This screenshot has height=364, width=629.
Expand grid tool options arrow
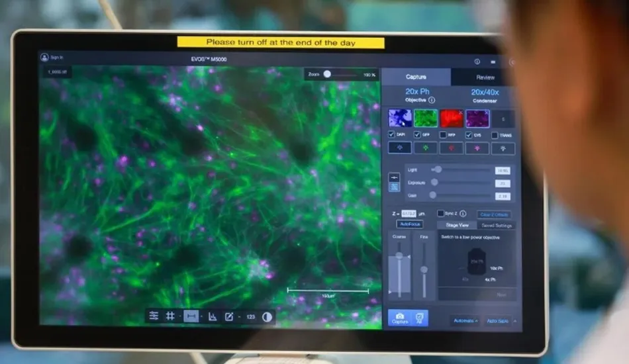179,316
